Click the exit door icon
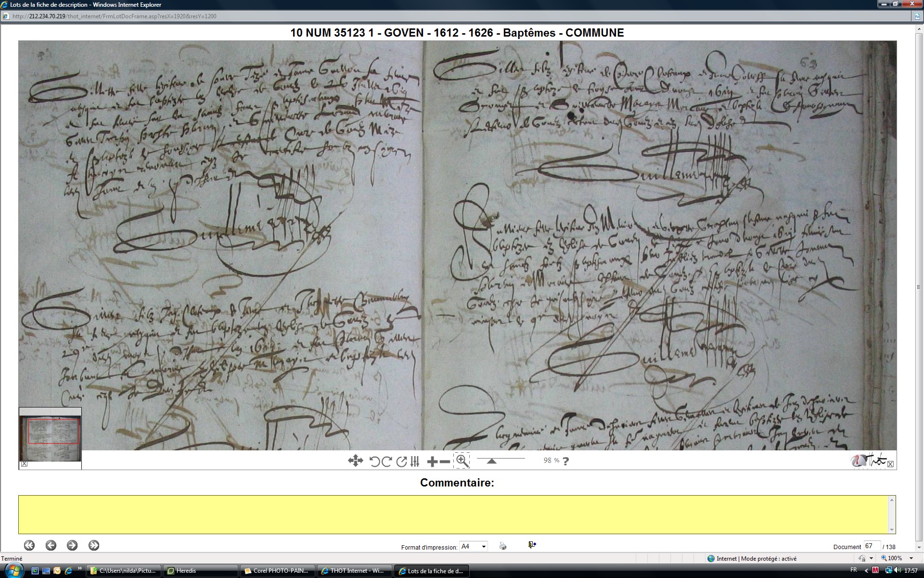The image size is (924, 578). [x=532, y=545]
